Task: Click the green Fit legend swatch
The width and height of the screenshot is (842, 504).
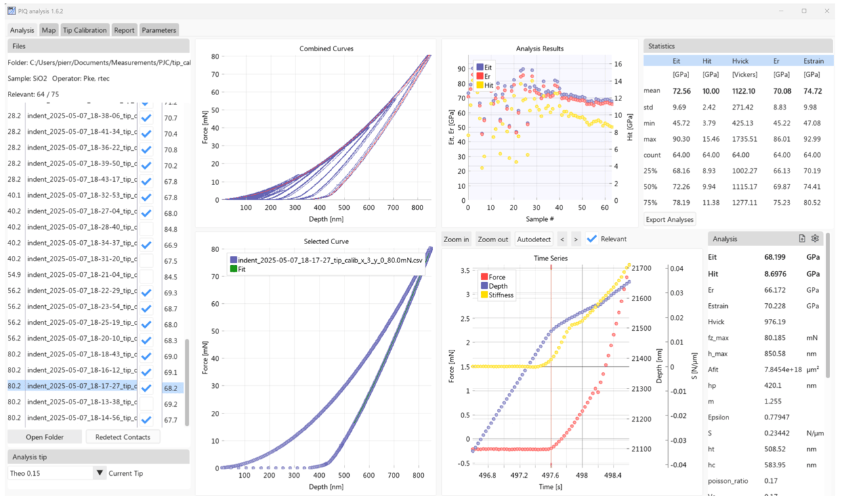Action: [234, 269]
